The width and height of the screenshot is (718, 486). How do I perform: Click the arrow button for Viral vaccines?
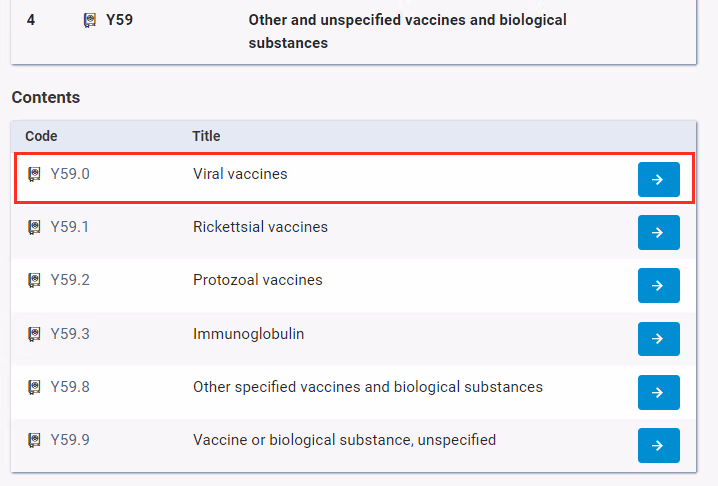(658, 179)
